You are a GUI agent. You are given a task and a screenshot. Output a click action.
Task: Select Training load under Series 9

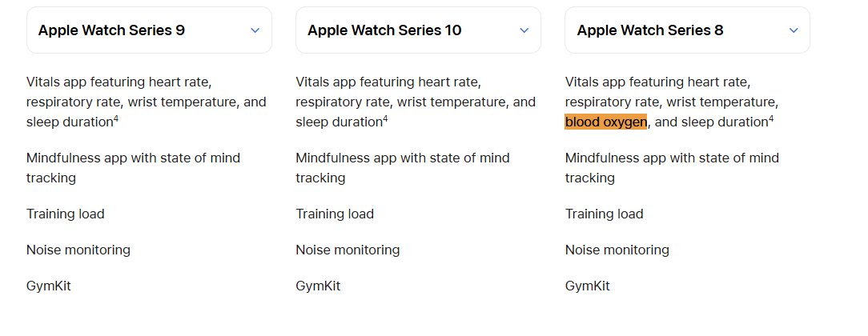click(66, 214)
